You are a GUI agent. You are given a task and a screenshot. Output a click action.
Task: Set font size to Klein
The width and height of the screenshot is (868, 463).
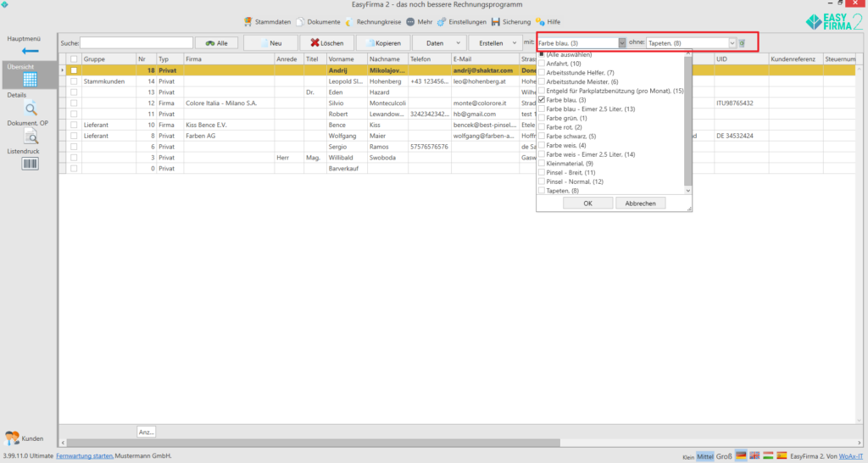(x=688, y=457)
